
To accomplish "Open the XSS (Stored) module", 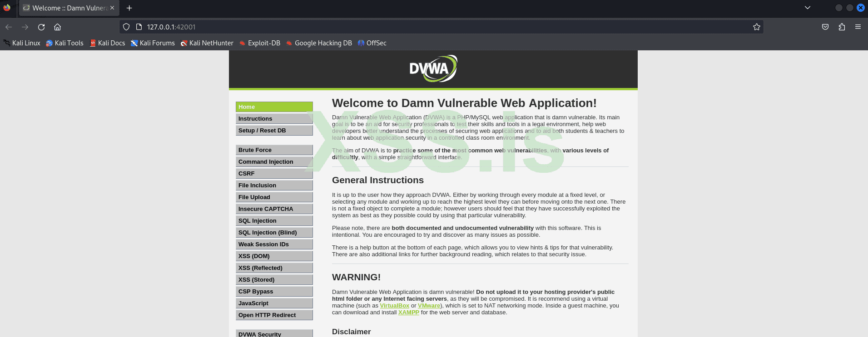I will click(274, 279).
